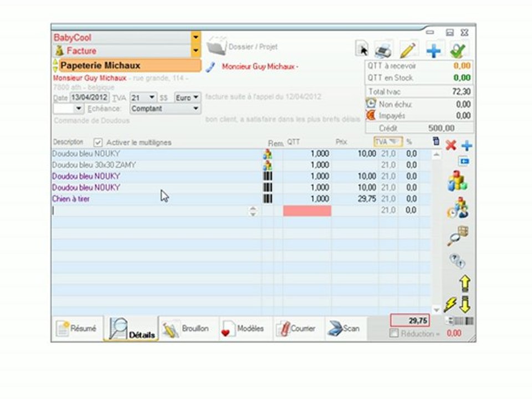Click the red X delete line icon
The height and width of the screenshot is (399, 532).
tap(451, 145)
